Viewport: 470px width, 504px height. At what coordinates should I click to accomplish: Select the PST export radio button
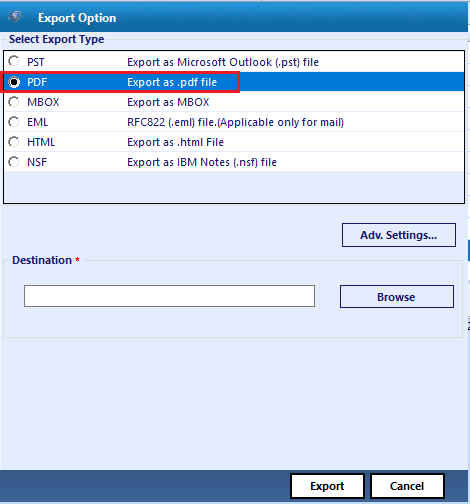point(14,62)
